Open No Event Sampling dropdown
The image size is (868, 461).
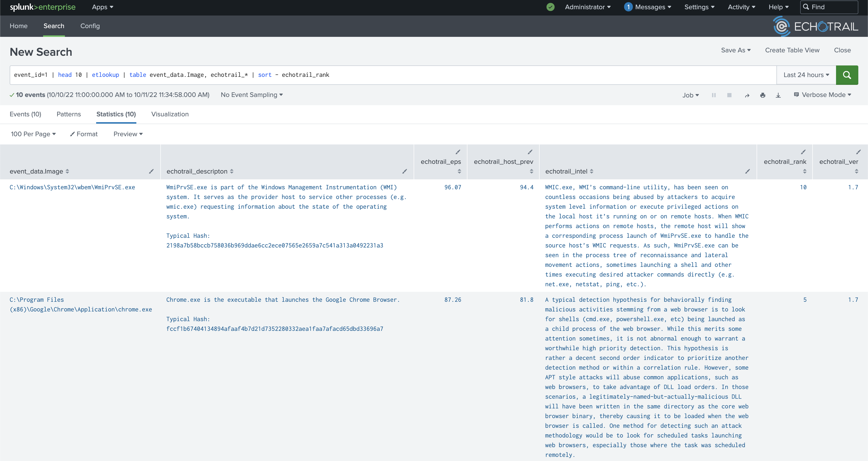point(251,95)
